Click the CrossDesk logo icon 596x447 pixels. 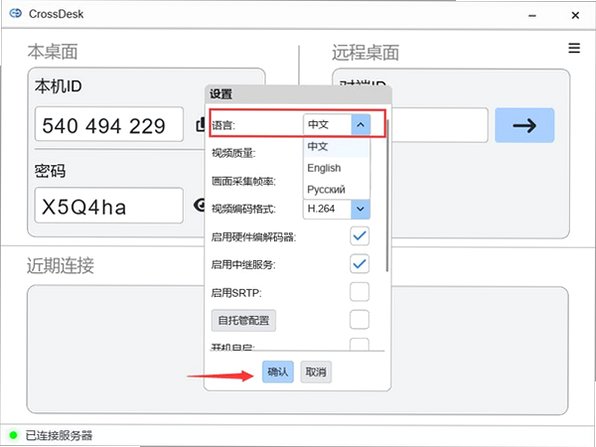coord(16,14)
